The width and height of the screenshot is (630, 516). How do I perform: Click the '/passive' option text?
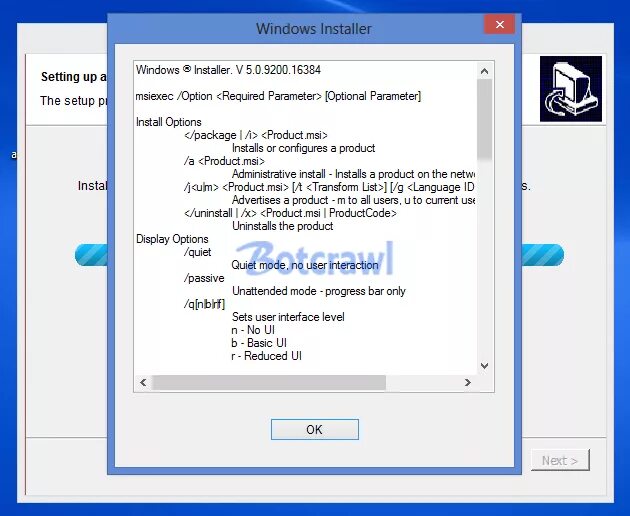[x=204, y=278]
